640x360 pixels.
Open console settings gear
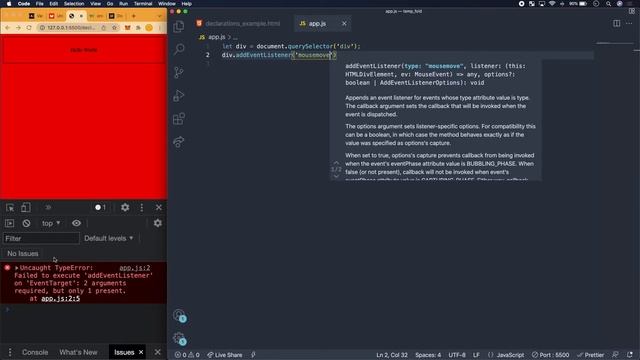158,223
